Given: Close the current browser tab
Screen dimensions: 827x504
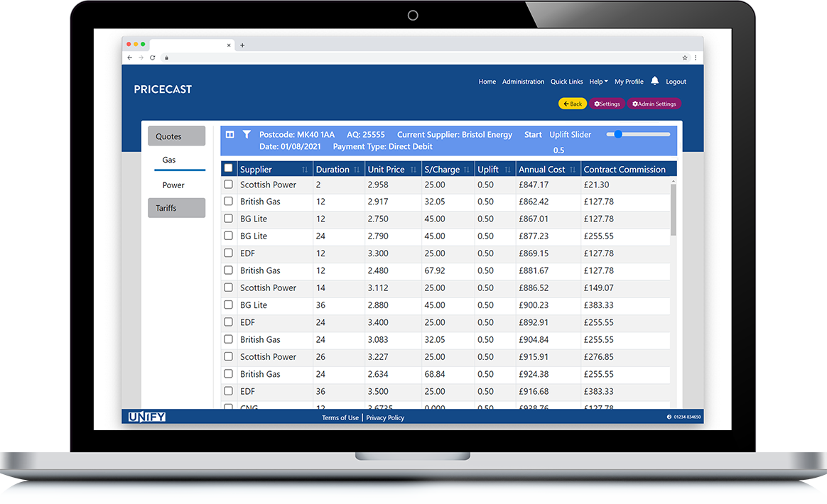Looking at the screenshot, I should [x=229, y=45].
